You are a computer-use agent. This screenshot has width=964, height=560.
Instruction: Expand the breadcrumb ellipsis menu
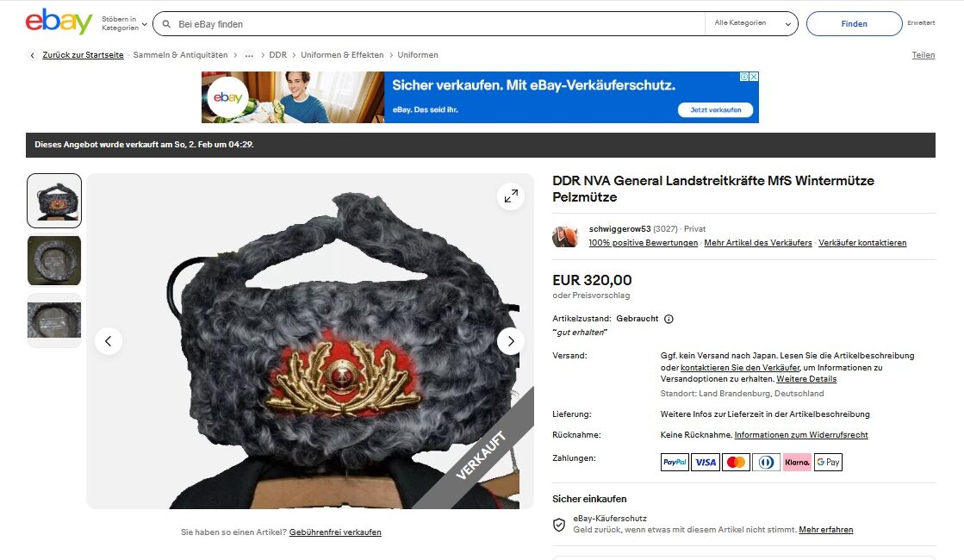pos(249,55)
